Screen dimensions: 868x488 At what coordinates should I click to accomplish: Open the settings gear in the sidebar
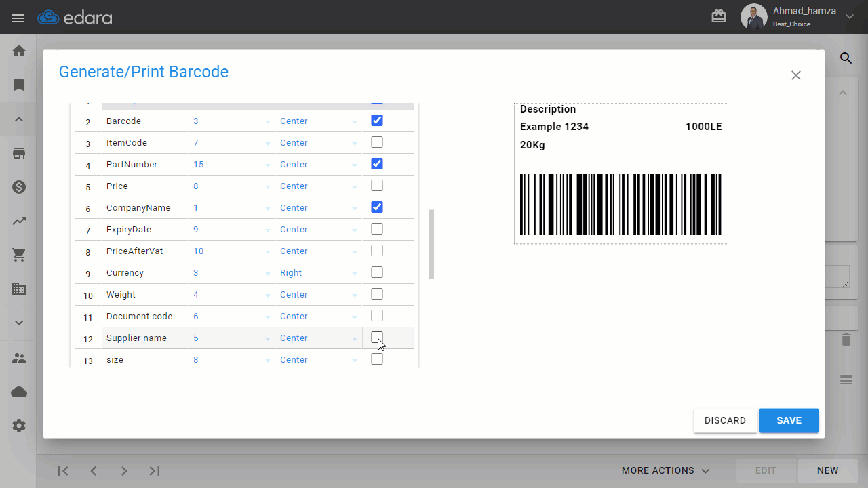click(19, 426)
